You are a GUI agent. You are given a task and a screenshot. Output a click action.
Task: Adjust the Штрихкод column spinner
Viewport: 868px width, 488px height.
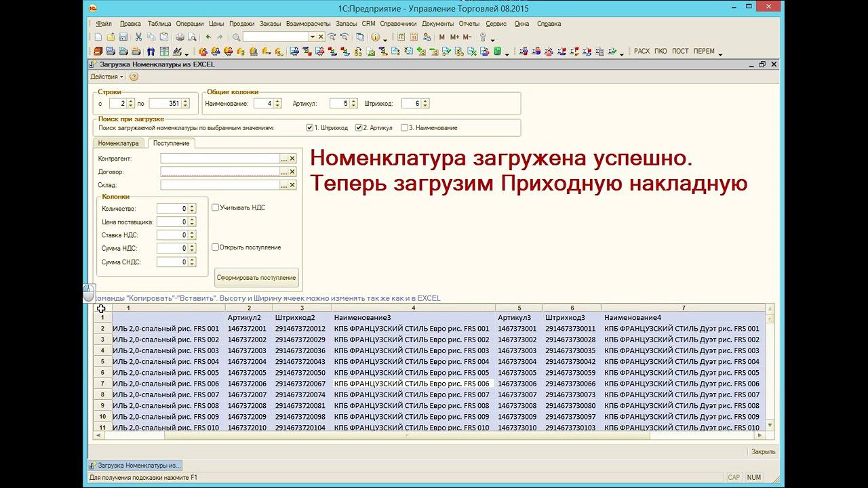coord(425,104)
